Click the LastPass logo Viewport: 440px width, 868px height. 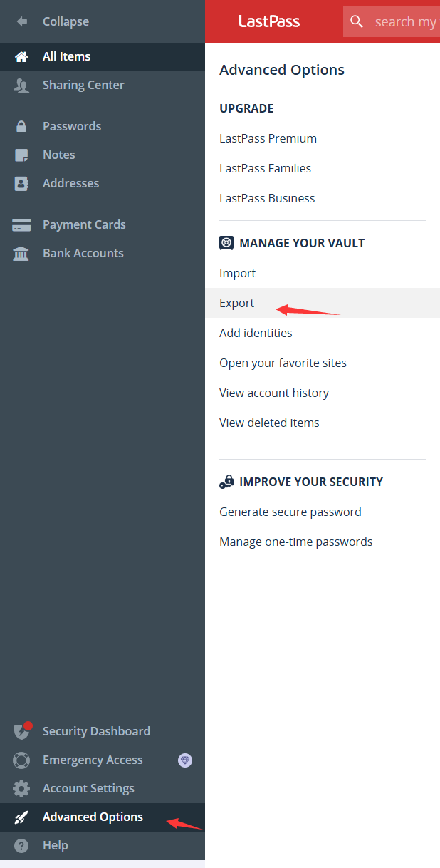269,21
